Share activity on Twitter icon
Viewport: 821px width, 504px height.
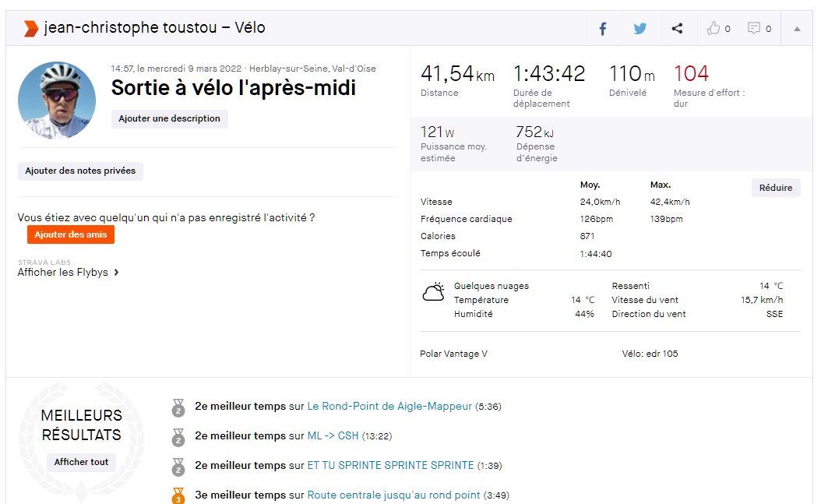[640, 29]
